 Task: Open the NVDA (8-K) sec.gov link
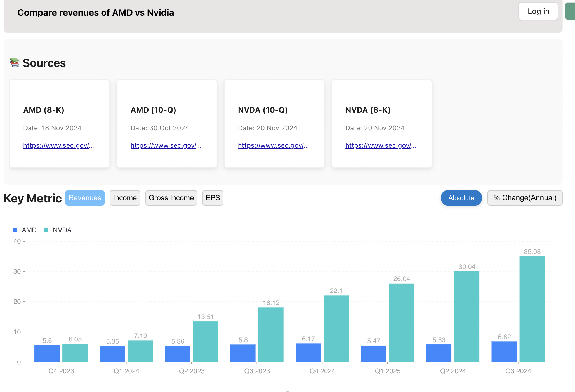pos(381,145)
